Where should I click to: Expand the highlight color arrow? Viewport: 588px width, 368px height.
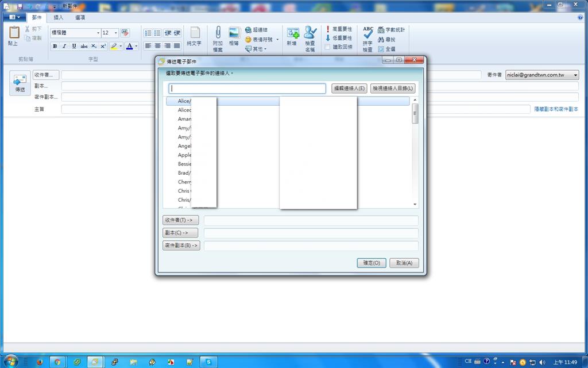(121, 46)
